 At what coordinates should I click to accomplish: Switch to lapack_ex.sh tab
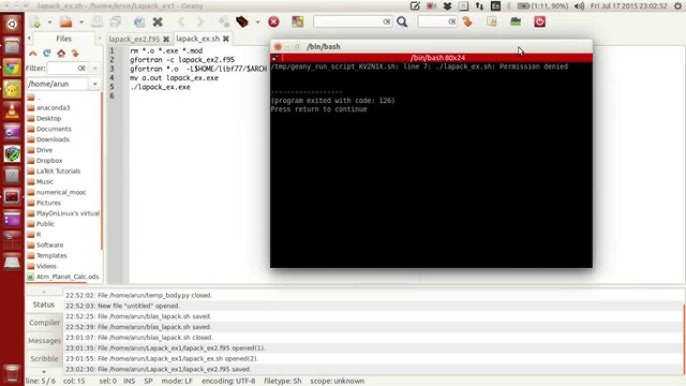[x=198, y=39]
